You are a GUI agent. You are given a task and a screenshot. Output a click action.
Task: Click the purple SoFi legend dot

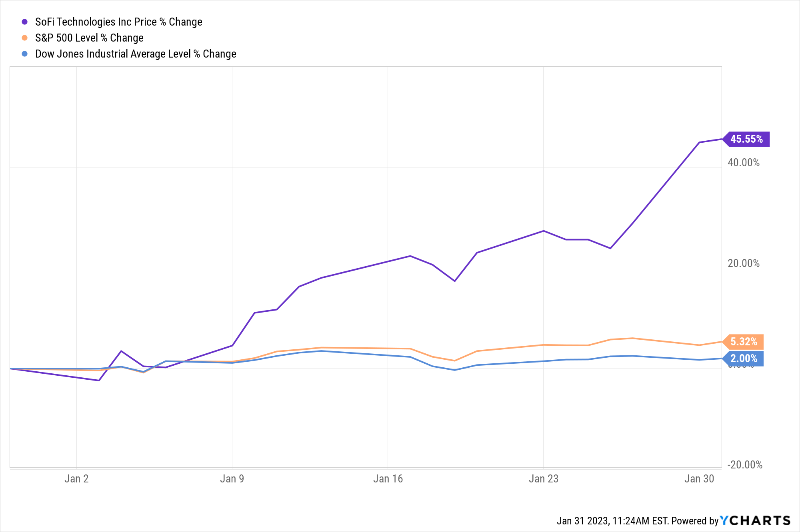click(x=25, y=22)
